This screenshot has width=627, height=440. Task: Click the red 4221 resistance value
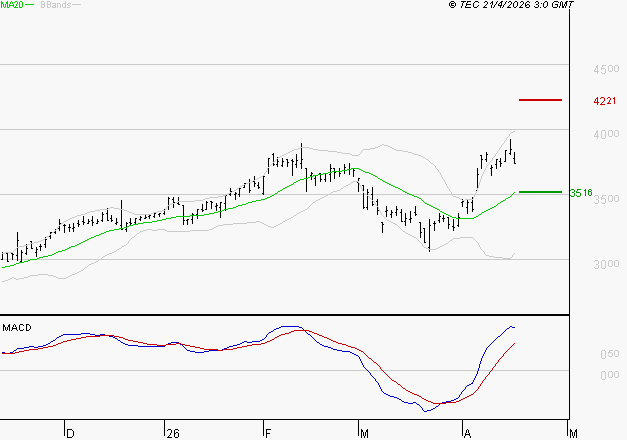(605, 101)
